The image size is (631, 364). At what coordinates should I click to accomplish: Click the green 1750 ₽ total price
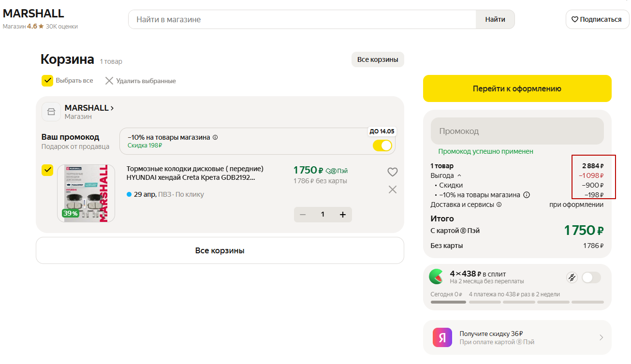584,230
